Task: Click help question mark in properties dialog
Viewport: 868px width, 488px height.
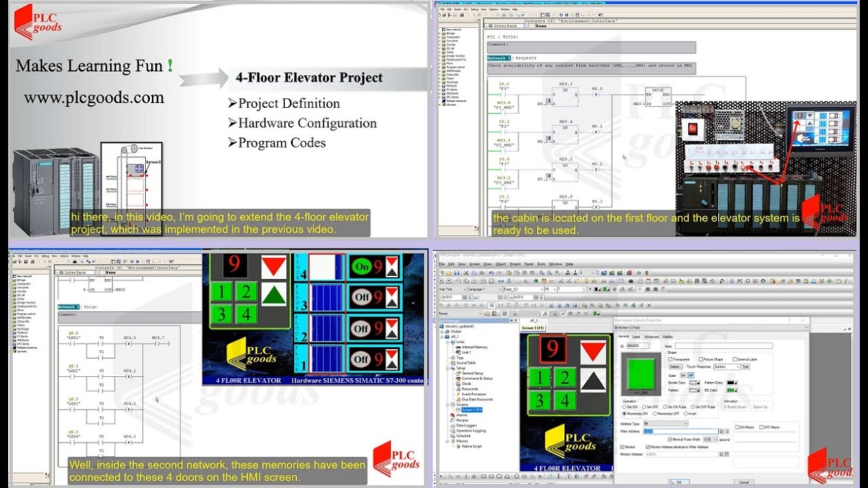Action: click(x=789, y=320)
